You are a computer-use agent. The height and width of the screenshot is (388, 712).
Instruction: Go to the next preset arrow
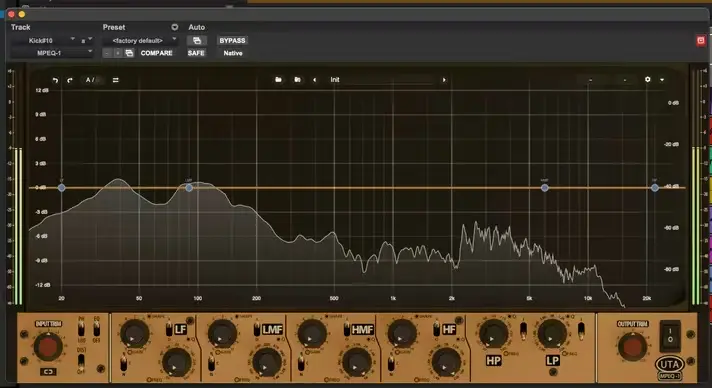pyautogui.click(x=444, y=80)
